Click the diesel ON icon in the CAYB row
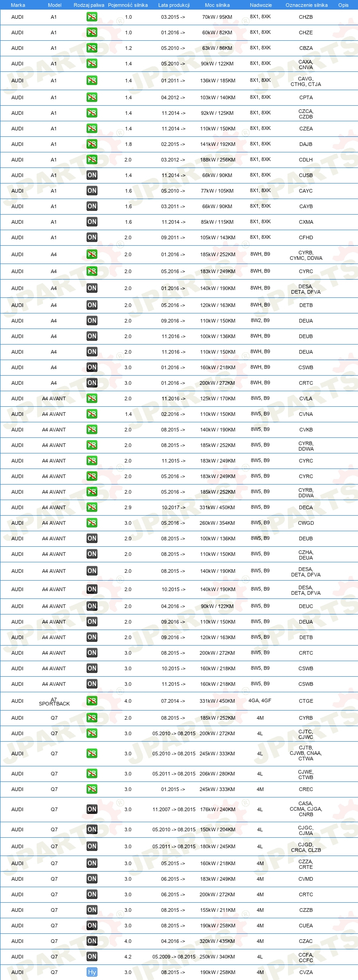358x980 pixels. point(92,206)
